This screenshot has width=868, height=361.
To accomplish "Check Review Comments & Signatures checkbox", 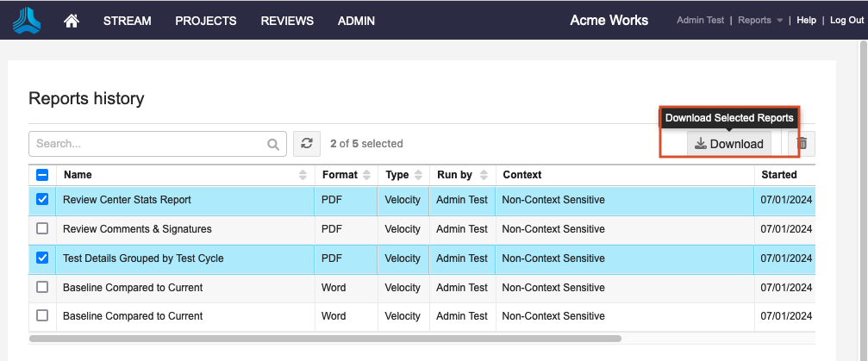I will coord(42,229).
